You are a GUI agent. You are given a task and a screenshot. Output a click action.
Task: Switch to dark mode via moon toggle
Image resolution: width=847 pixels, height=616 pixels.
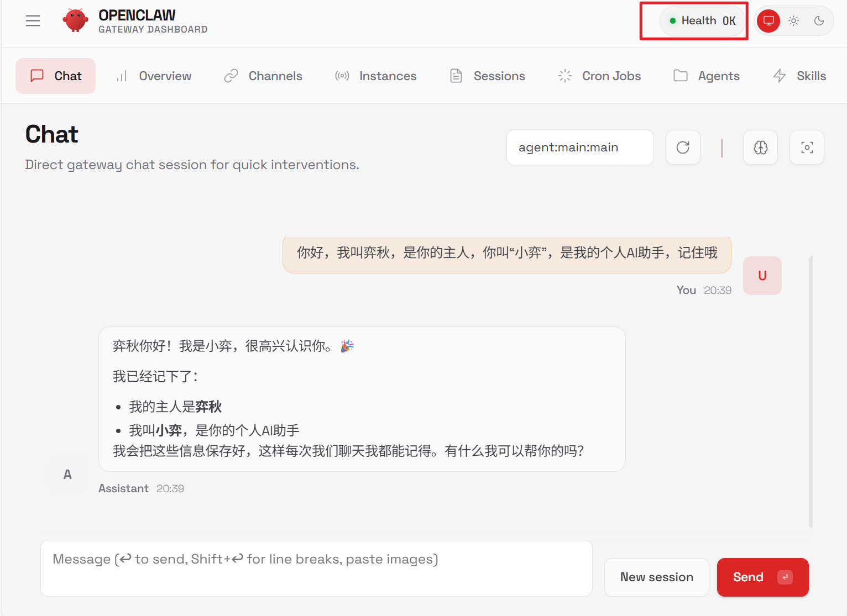819,20
